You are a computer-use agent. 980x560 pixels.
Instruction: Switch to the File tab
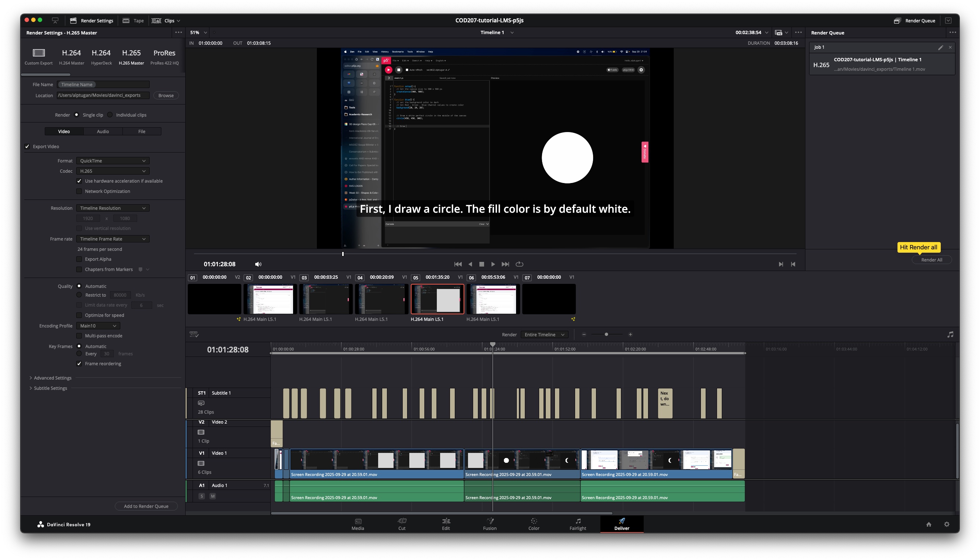pyautogui.click(x=142, y=132)
